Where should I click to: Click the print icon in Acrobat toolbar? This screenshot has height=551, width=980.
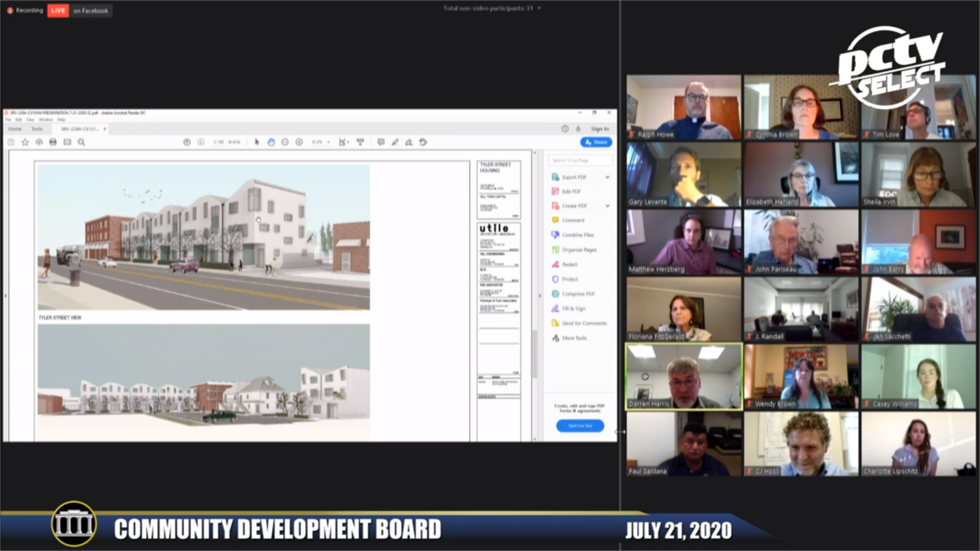click(53, 142)
